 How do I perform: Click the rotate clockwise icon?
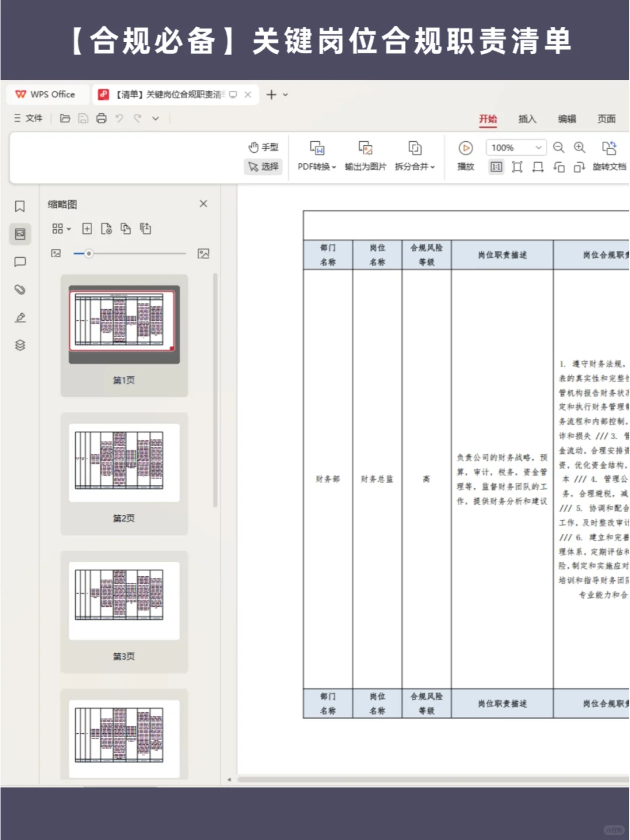[579, 167]
